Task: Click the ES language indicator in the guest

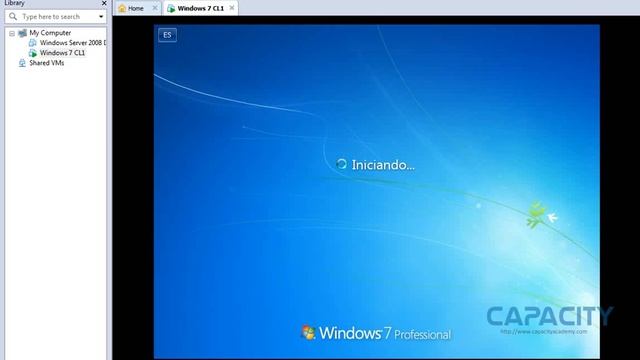Action: point(167,35)
